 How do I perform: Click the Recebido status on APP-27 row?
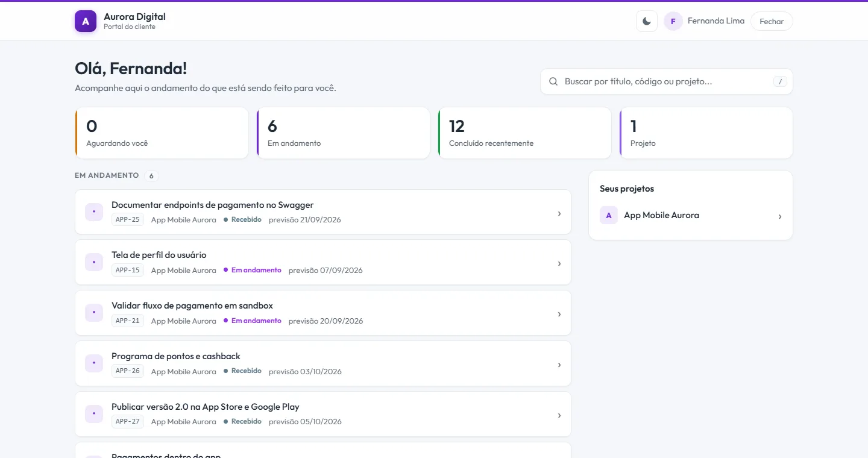pyautogui.click(x=242, y=421)
